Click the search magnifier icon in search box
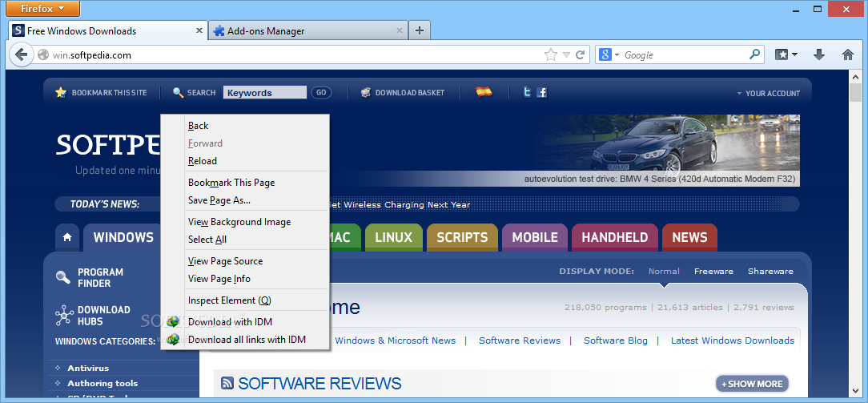This screenshot has width=868, height=403. (754, 54)
